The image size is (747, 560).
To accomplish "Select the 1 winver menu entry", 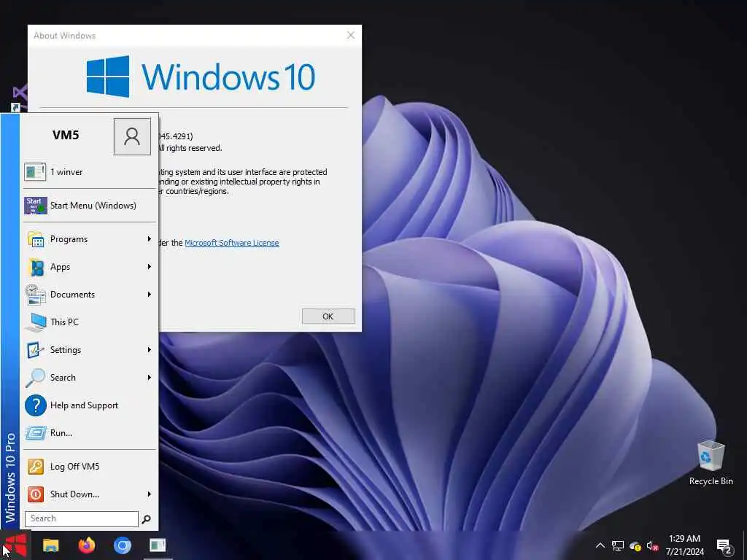I will coord(90,172).
